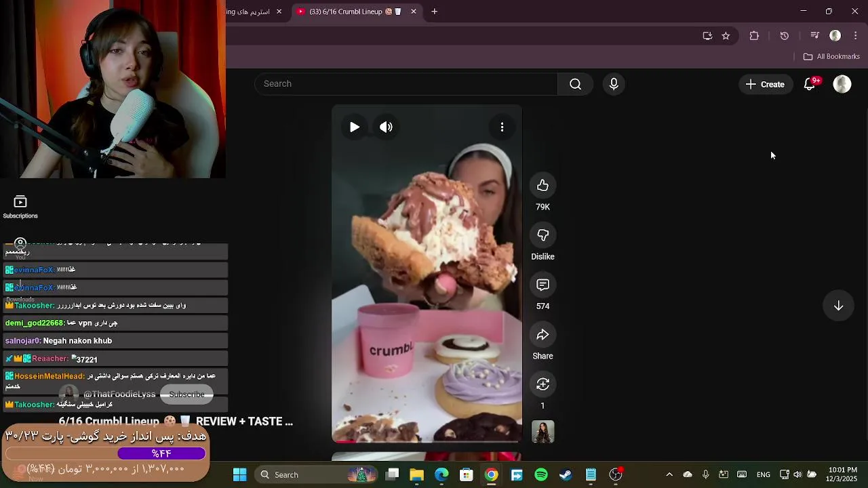This screenshot has width=868, height=488.
Task: Open All Bookmarks folder
Action: click(x=831, y=57)
